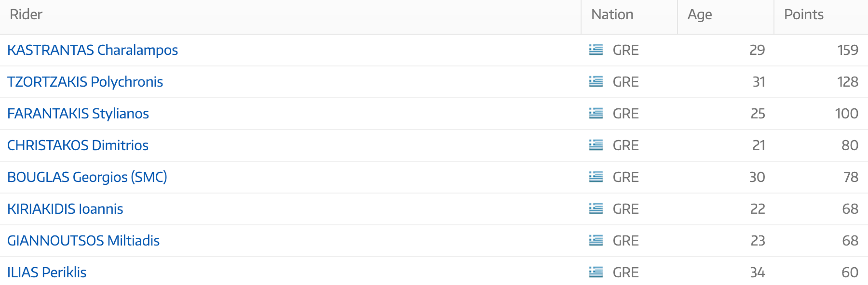The height and width of the screenshot is (285, 868).
Task: Open TZORTZAKIS Polychronis rider page
Action: pyautogui.click(x=85, y=82)
